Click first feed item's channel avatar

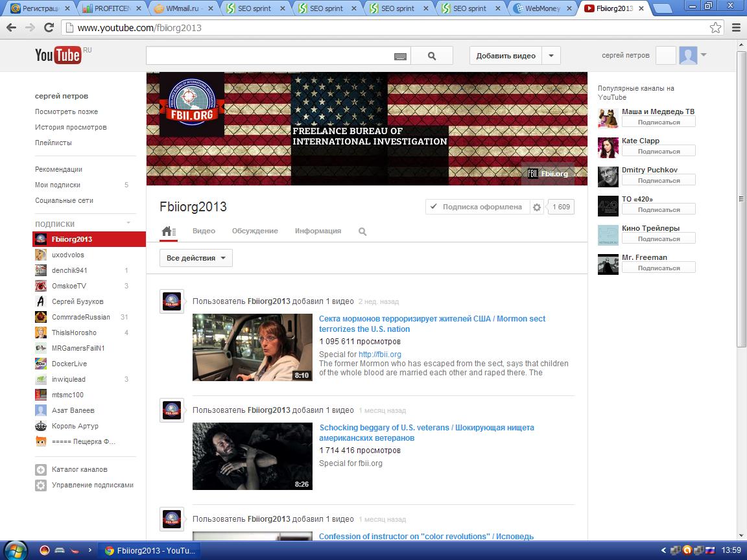pyautogui.click(x=171, y=301)
